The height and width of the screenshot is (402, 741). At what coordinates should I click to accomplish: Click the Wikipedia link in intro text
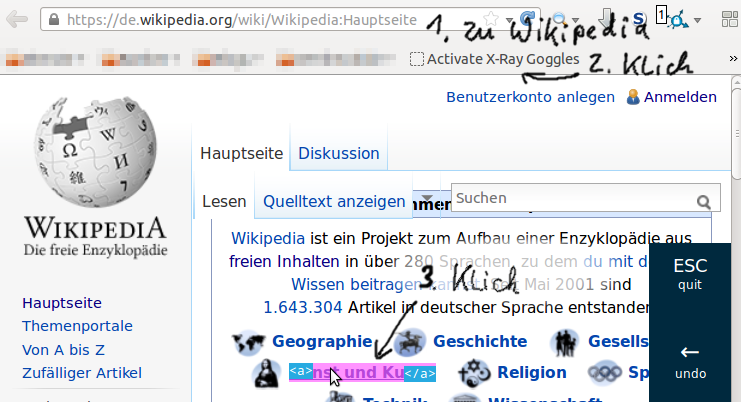point(268,238)
